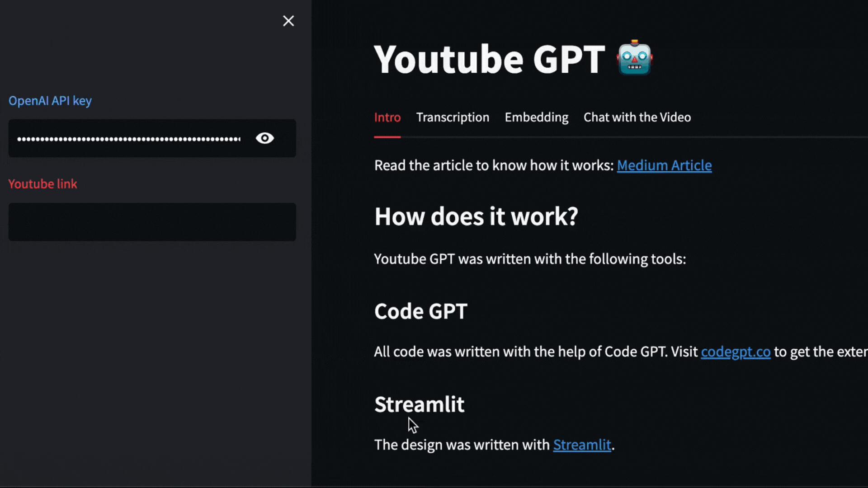Follow the Streamlit hyperlink
Screen dimensions: 868x488
[582, 445]
